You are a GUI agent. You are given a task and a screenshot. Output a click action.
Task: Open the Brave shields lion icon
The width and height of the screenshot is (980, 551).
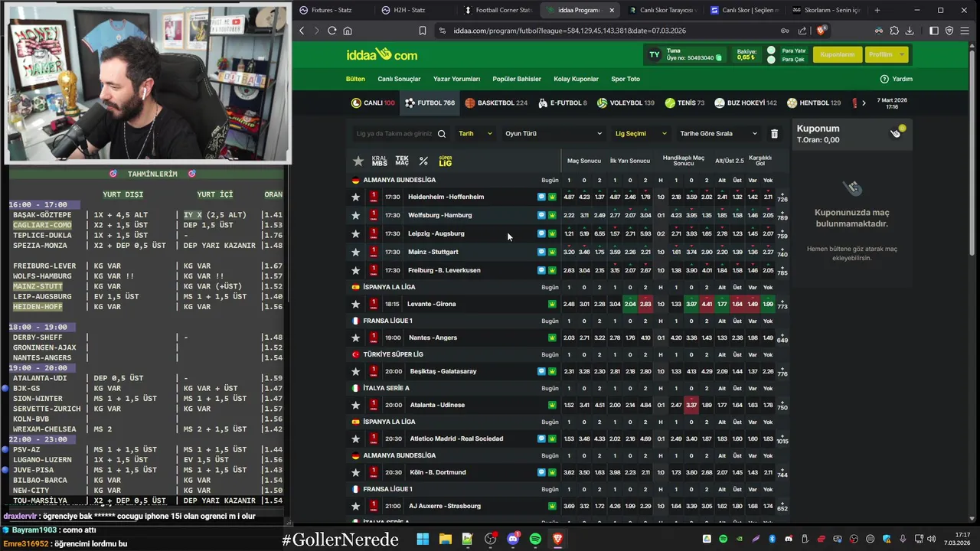822,31
